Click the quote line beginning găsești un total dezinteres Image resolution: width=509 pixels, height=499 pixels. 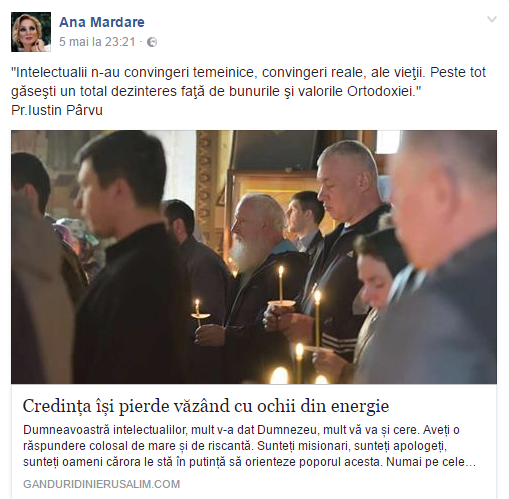(214, 91)
